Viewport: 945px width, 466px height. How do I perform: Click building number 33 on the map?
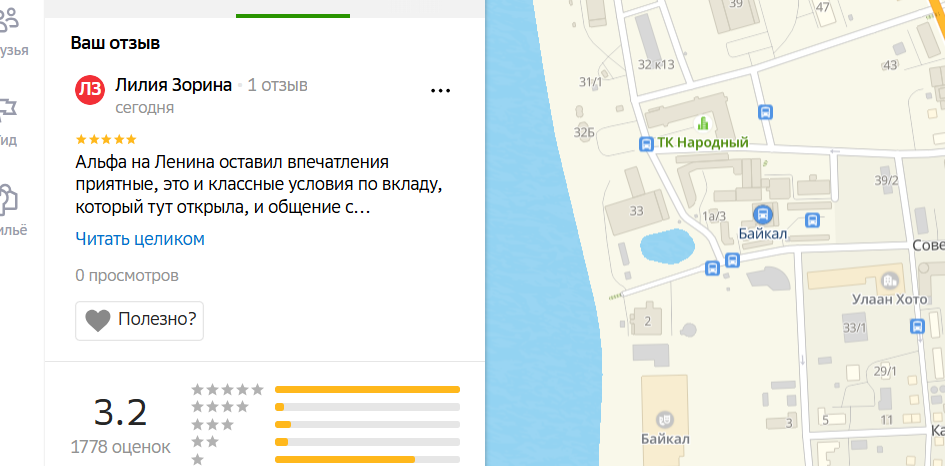[636, 211]
